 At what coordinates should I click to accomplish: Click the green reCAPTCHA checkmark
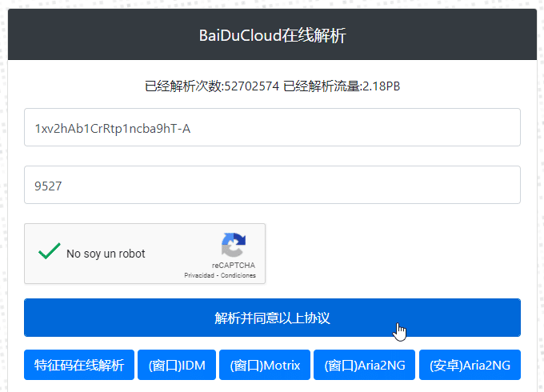50,252
